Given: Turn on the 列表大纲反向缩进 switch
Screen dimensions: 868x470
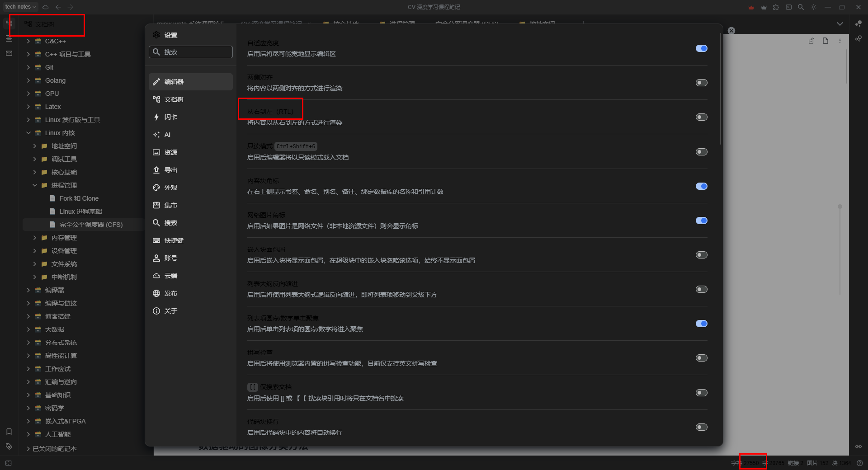Looking at the screenshot, I should tap(702, 289).
